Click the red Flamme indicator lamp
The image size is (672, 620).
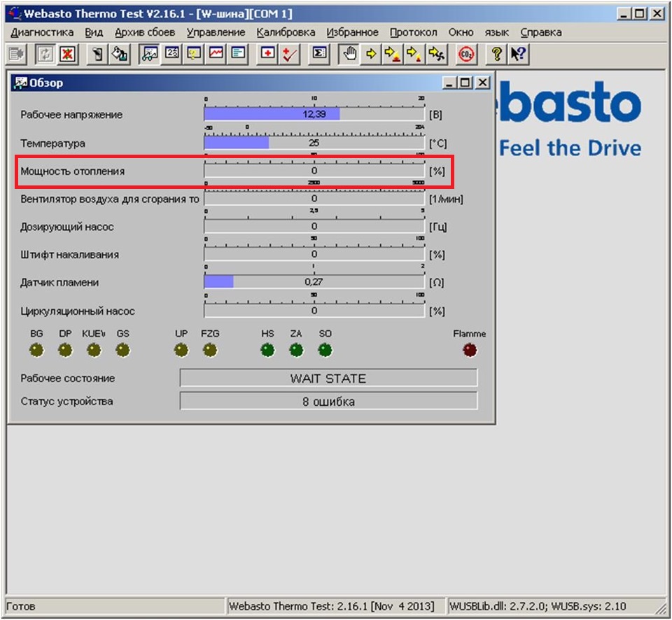(x=470, y=351)
